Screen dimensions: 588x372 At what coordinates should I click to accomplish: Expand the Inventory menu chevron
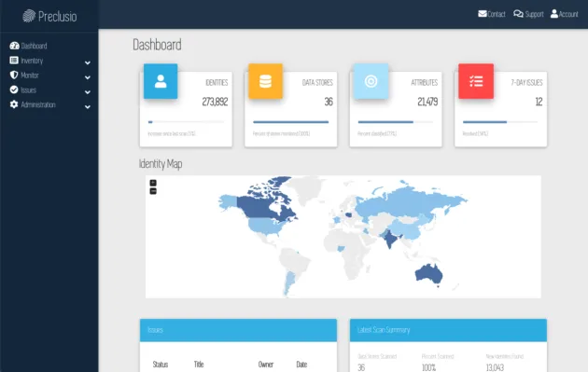tap(88, 62)
